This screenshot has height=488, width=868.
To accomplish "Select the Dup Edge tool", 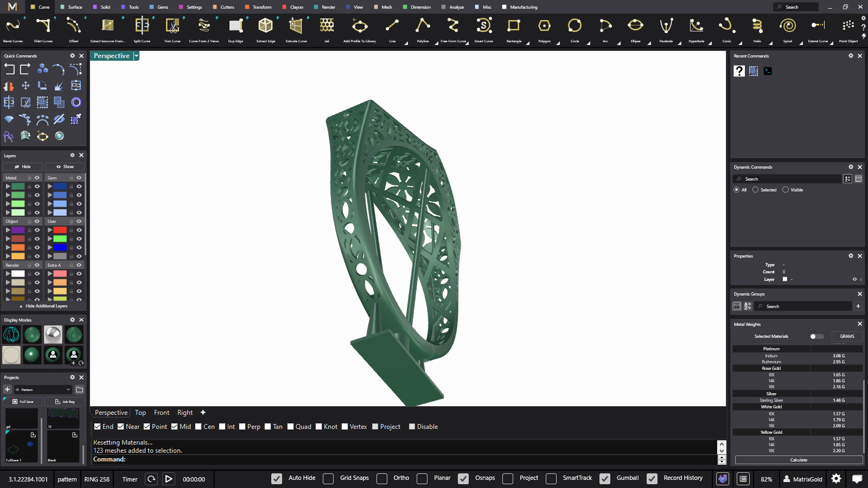I will pyautogui.click(x=235, y=30).
